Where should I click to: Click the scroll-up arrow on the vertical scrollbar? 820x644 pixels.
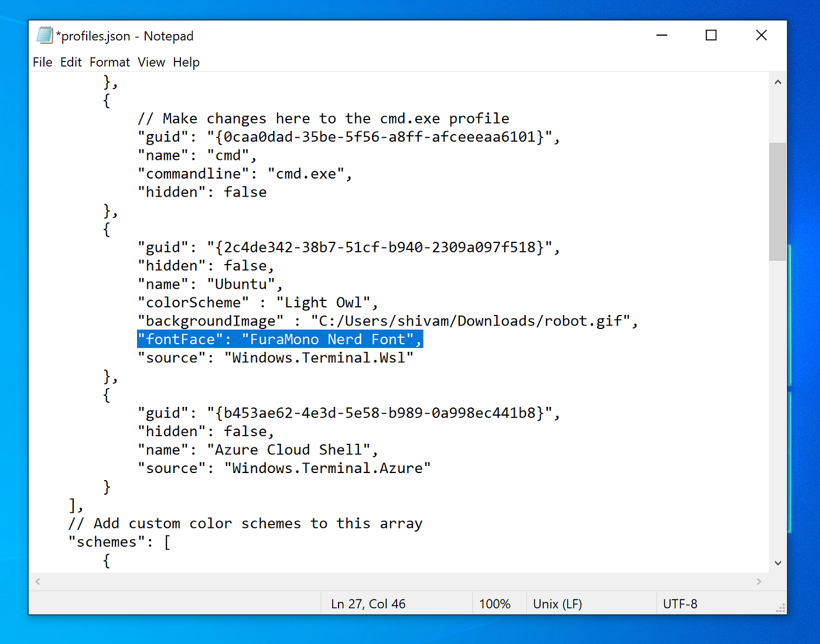[x=778, y=81]
